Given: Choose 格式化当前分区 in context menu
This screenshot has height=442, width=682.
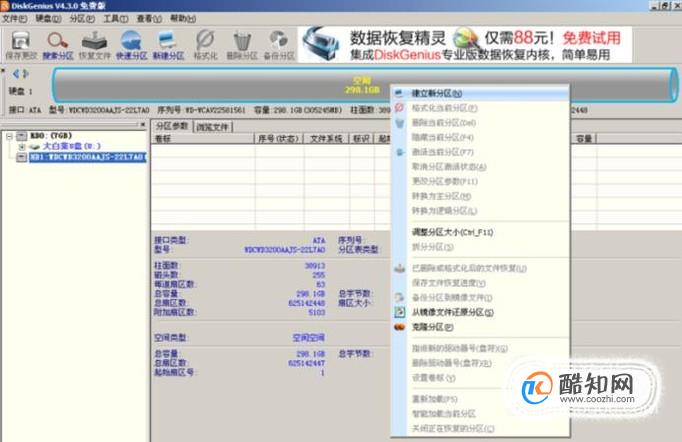Looking at the screenshot, I should point(480,108).
